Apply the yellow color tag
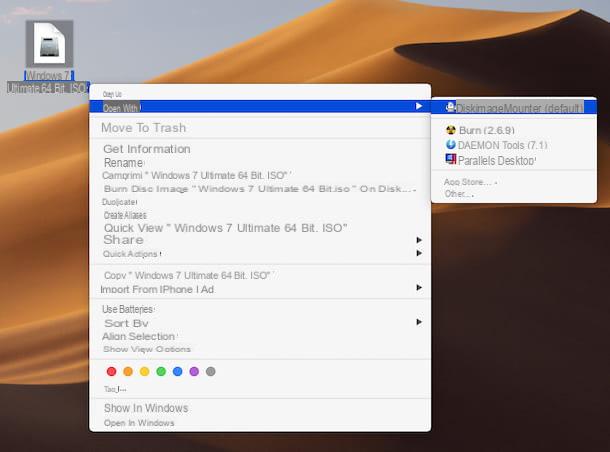Viewport: 610px width, 452px height. (x=144, y=371)
